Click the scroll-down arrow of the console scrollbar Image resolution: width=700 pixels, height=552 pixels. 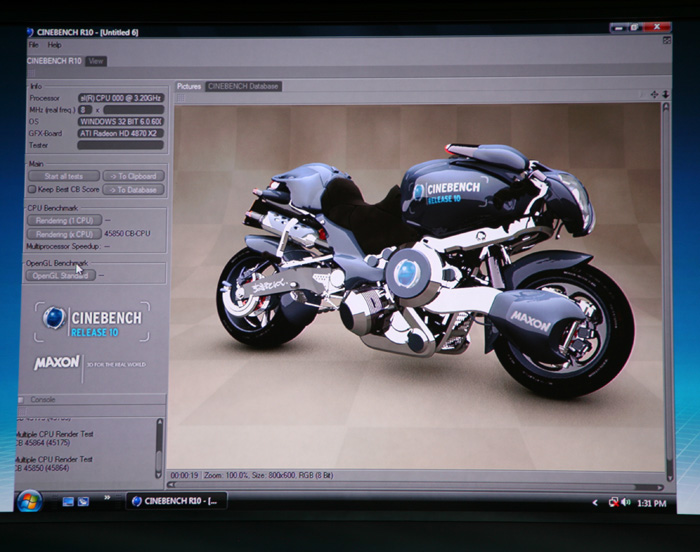[158, 474]
